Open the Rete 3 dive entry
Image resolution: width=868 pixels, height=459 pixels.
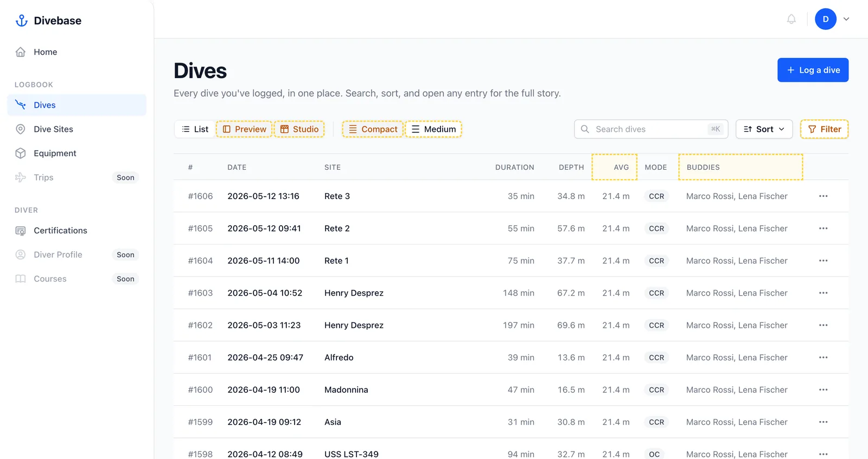(x=337, y=196)
